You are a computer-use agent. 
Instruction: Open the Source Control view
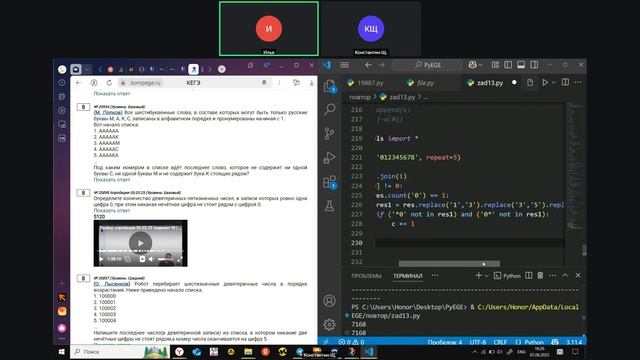click(x=329, y=133)
